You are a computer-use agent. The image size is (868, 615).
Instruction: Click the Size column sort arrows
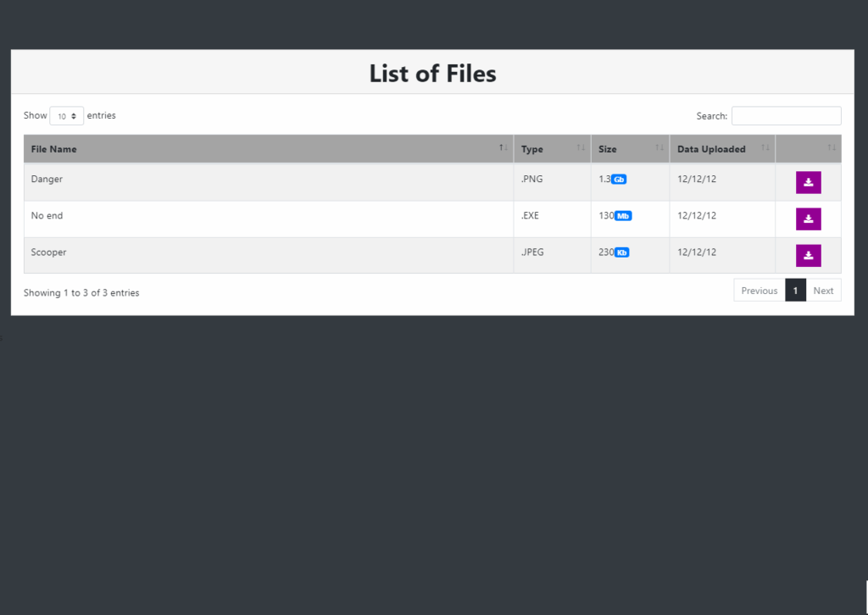tap(659, 148)
